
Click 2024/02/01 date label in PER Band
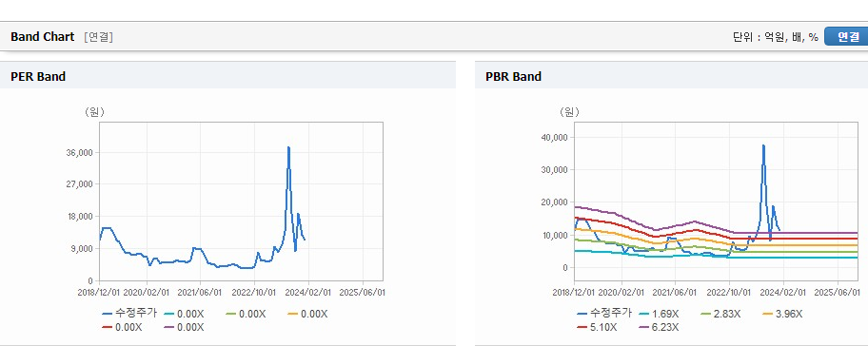click(x=308, y=293)
